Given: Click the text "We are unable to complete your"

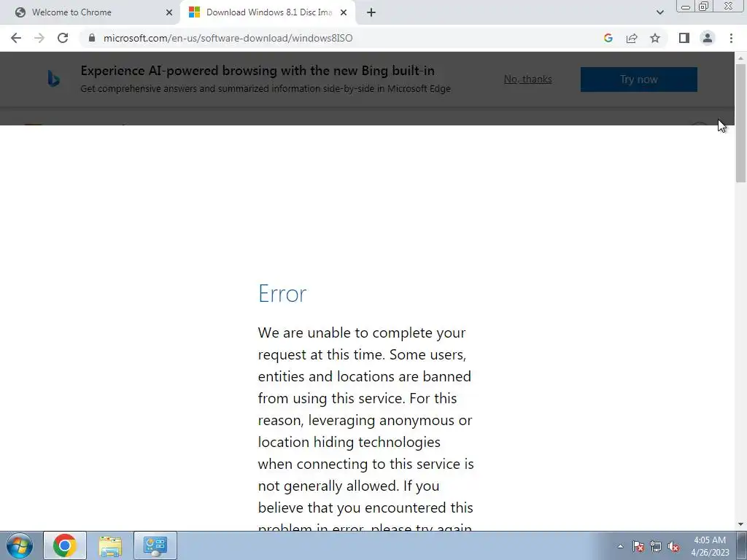Looking at the screenshot, I should coord(362,332).
